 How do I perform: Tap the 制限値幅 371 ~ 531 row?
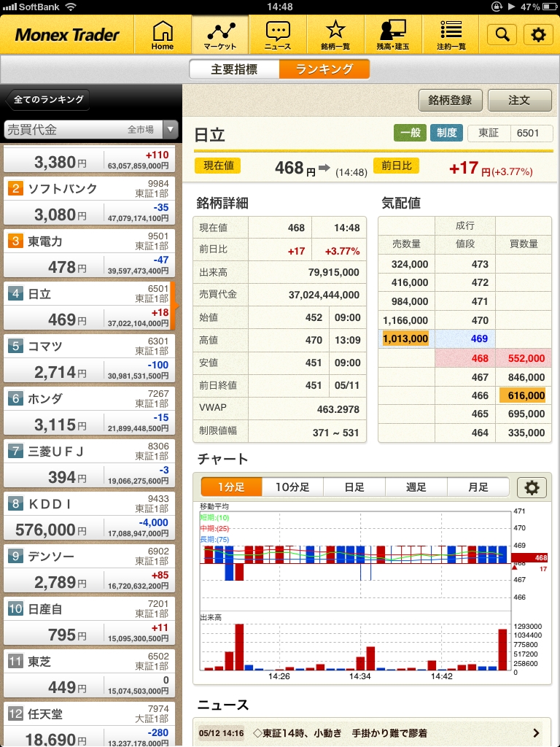[x=279, y=432]
